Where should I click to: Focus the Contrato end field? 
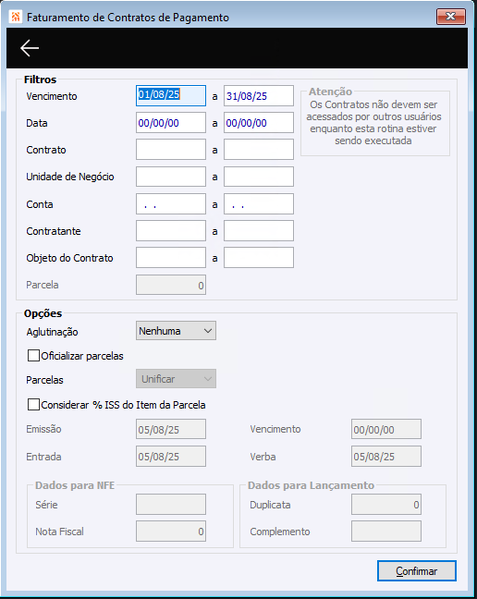coord(259,149)
